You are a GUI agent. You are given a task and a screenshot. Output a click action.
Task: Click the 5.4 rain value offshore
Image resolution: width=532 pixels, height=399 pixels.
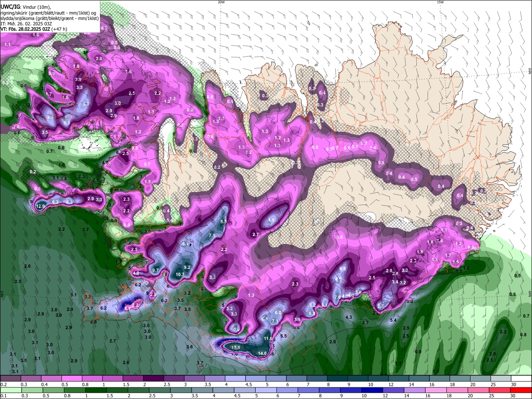[x=393, y=320]
